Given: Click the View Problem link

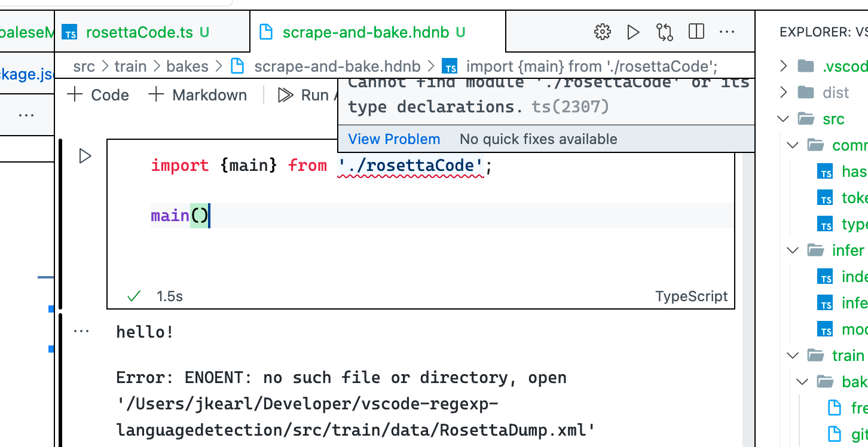Looking at the screenshot, I should [394, 139].
